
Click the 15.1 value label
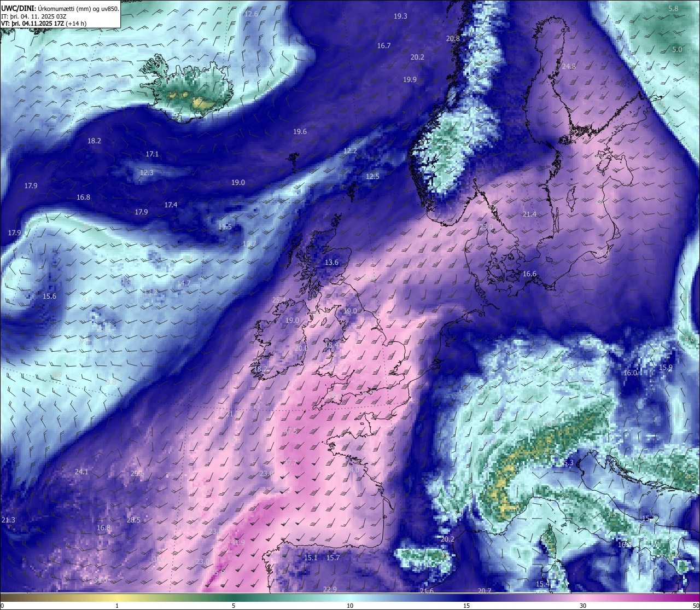(x=311, y=558)
